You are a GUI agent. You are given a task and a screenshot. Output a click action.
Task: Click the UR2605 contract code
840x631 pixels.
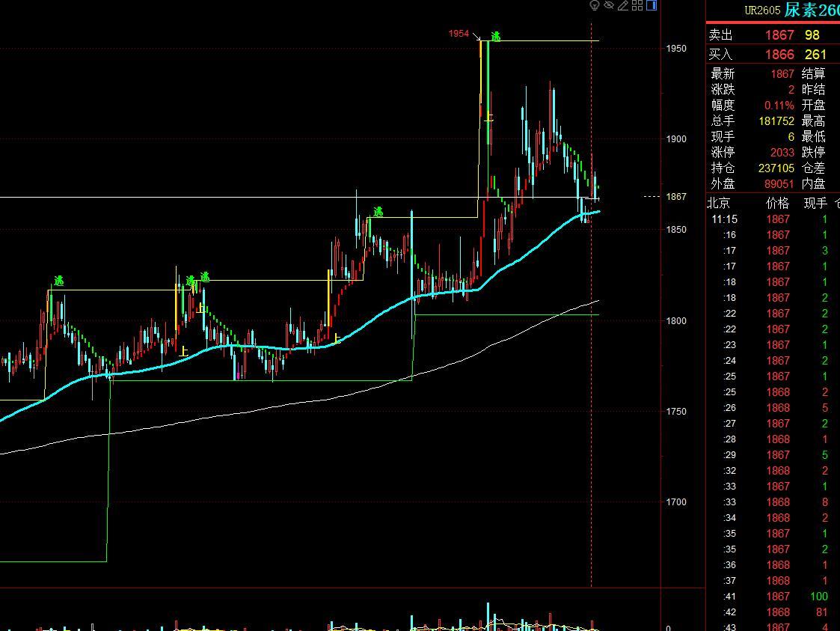pyautogui.click(x=762, y=10)
